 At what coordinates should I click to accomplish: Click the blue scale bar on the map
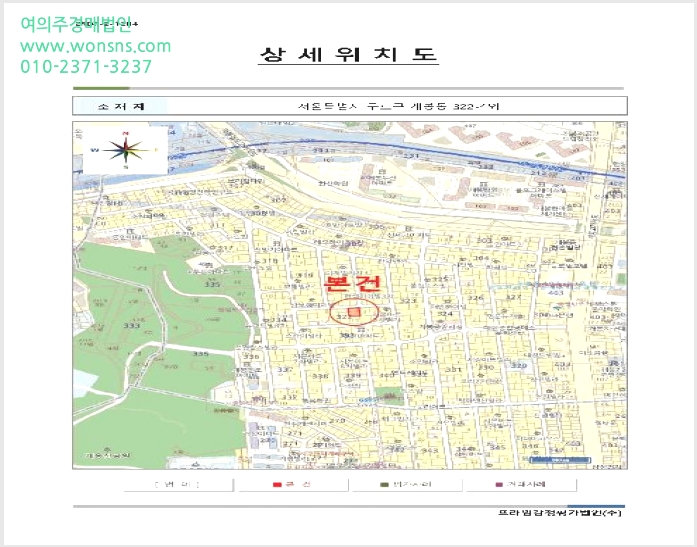pyautogui.click(x=560, y=460)
